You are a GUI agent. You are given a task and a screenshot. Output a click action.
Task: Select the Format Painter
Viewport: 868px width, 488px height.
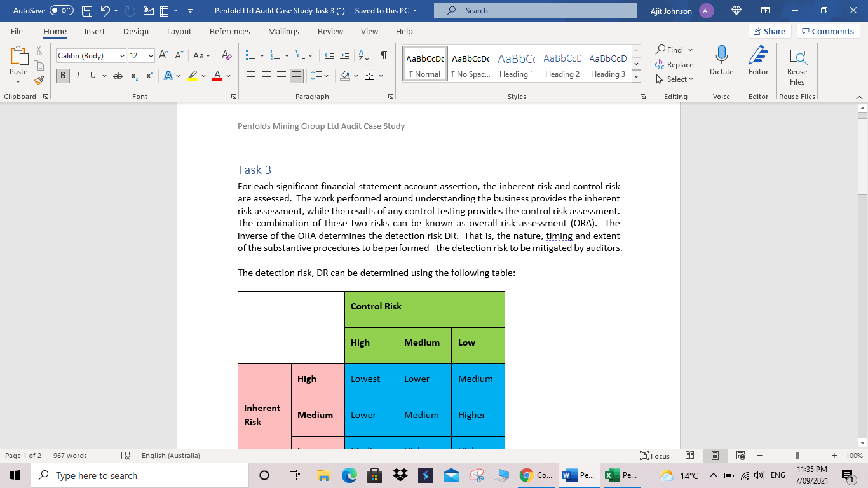tap(38, 80)
